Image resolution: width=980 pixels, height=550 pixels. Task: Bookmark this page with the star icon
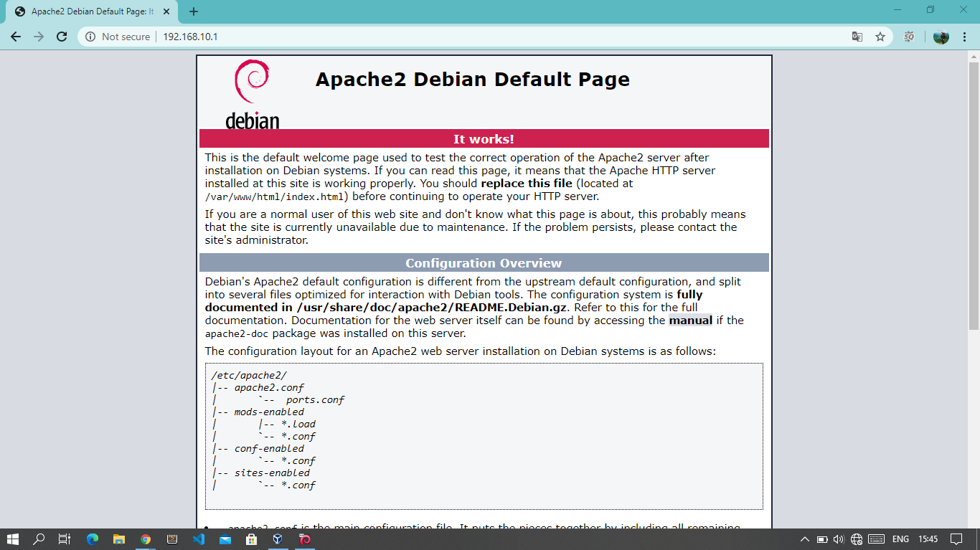click(880, 37)
